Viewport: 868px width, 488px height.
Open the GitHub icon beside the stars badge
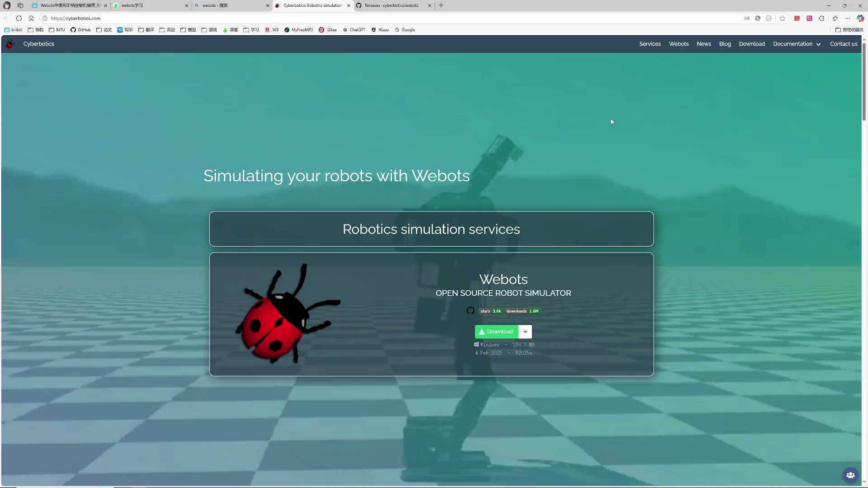point(470,311)
